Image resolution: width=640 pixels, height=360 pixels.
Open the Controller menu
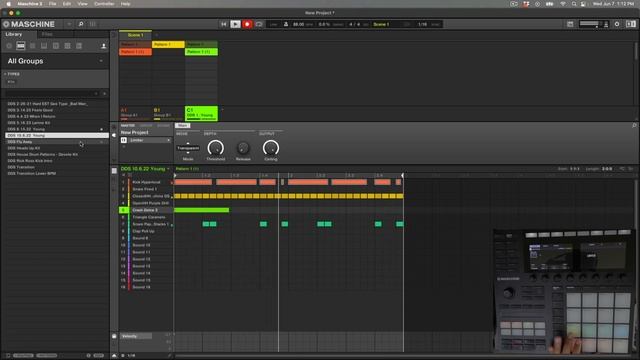(x=104, y=4)
